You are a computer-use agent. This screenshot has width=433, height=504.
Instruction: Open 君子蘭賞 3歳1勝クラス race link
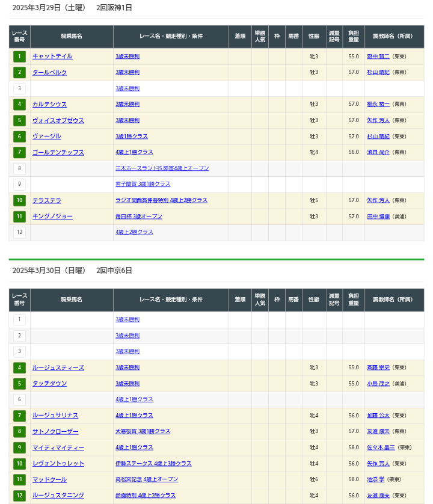143,184
